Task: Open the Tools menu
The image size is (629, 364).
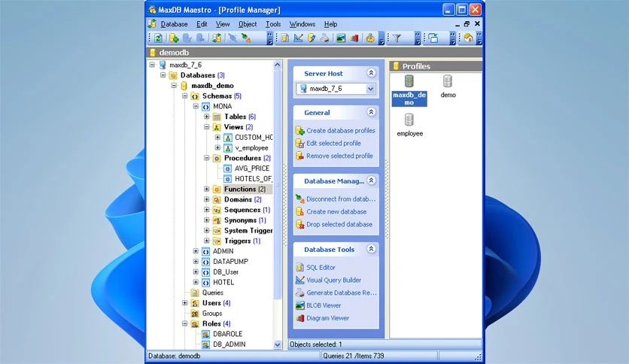Action: tap(273, 24)
